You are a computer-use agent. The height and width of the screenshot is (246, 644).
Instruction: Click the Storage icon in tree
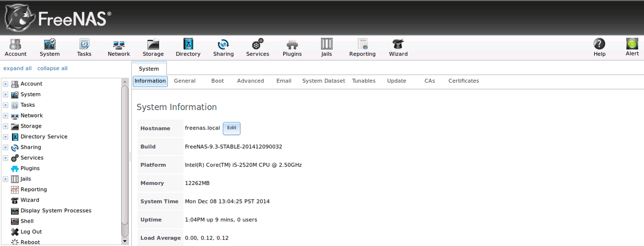coord(15,126)
